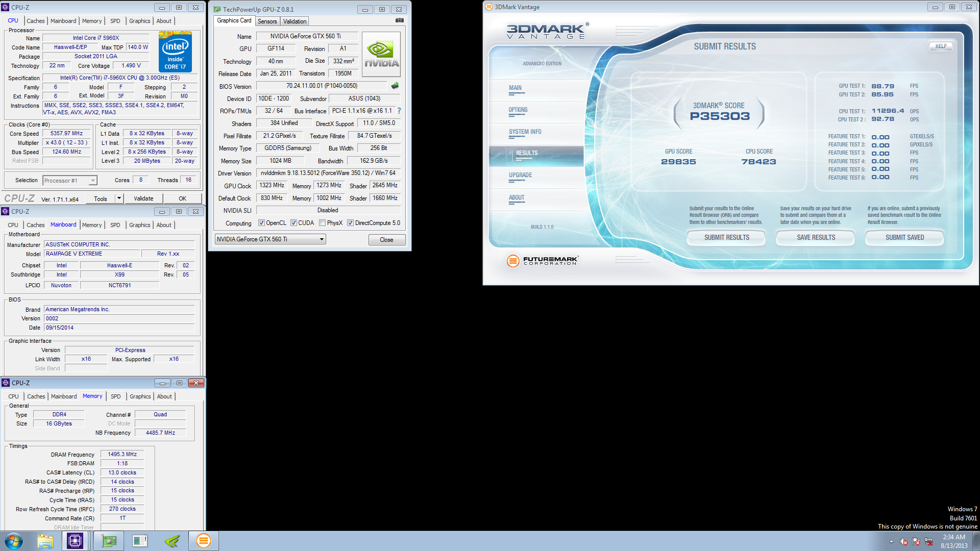
Task: Open the Tools dropdown arrow in CPU-Z
Action: pos(119,198)
